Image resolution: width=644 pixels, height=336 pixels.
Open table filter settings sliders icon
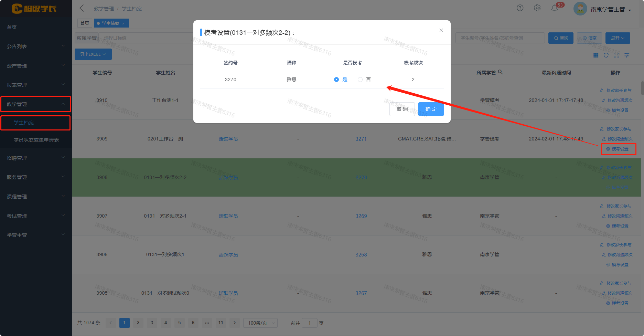click(627, 55)
